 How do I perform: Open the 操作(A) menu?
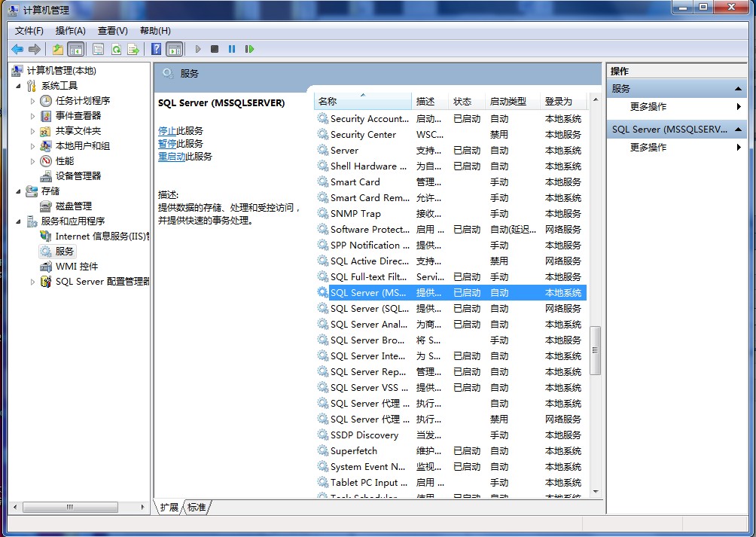click(70, 30)
